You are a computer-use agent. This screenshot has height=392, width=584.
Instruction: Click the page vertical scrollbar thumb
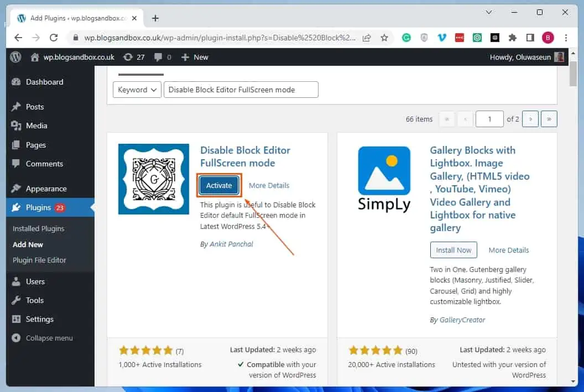(x=573, y=74)
